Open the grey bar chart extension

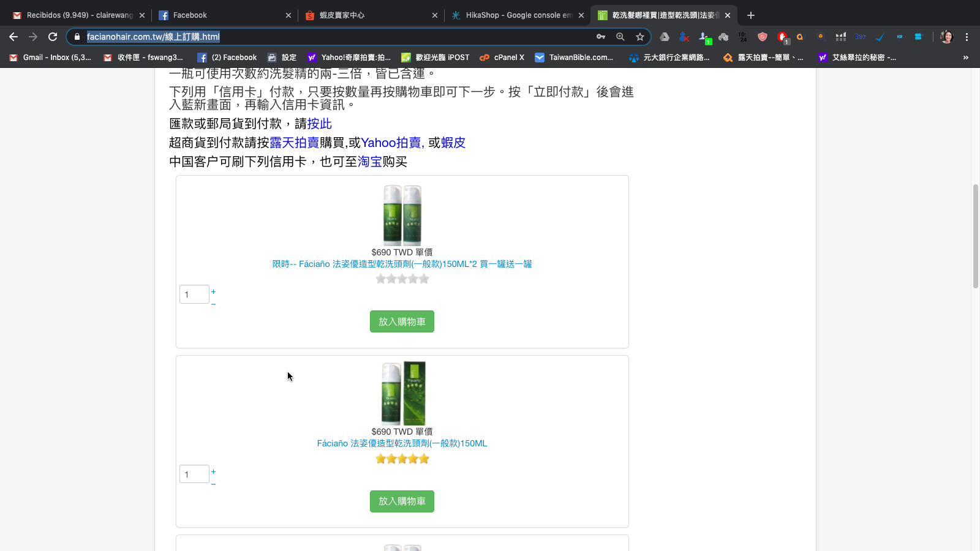click(x=841, y=37)
